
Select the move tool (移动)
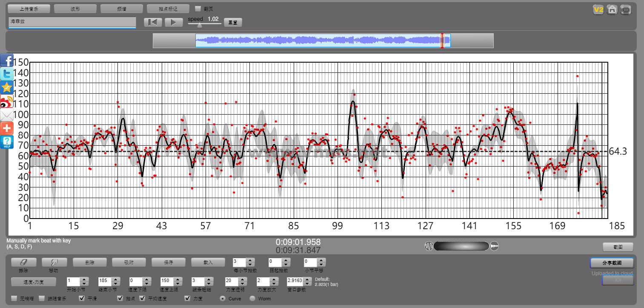[x=54, y=262]
